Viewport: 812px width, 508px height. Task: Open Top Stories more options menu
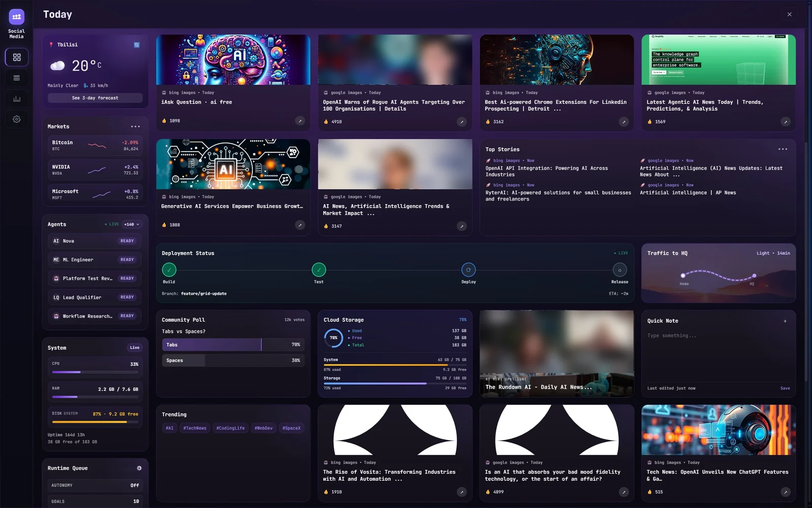pos(783,149)
